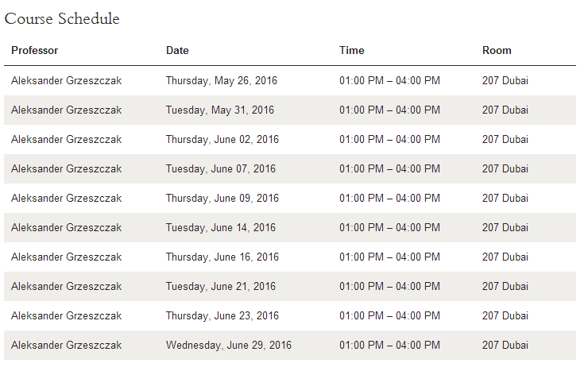
Task: Select the Date column header
Action: 177,50
